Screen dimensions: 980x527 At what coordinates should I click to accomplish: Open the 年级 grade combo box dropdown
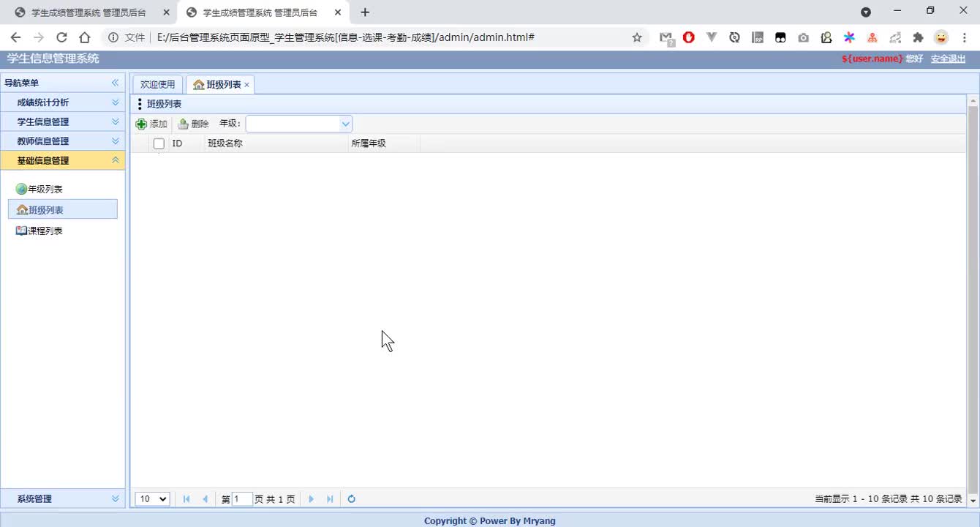click(x=345, y=124)
